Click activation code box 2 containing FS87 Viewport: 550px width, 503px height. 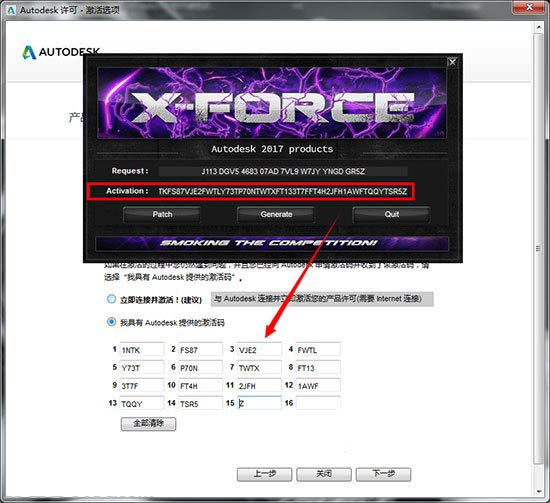(200, 350)
